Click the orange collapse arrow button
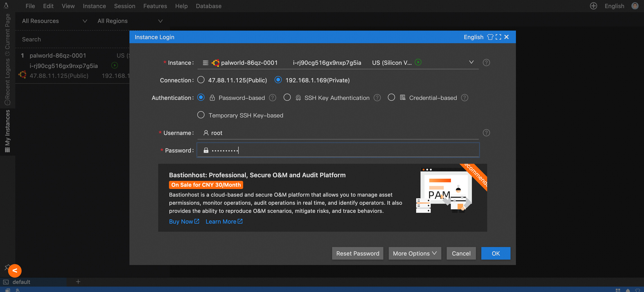This screenshot has height=292, width=644. (15, 270)
